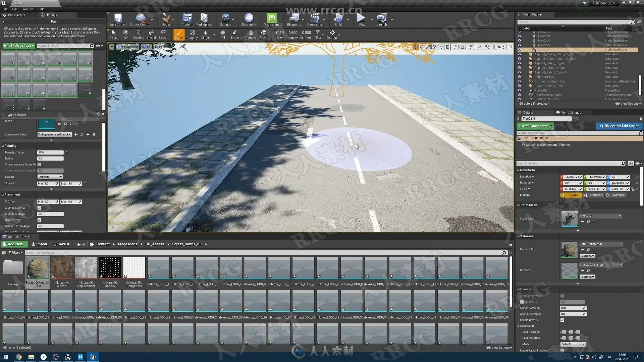Open the Scaling Uniform dropdown
Viewport: 644px width, 362px height.
tap(50, 177)
